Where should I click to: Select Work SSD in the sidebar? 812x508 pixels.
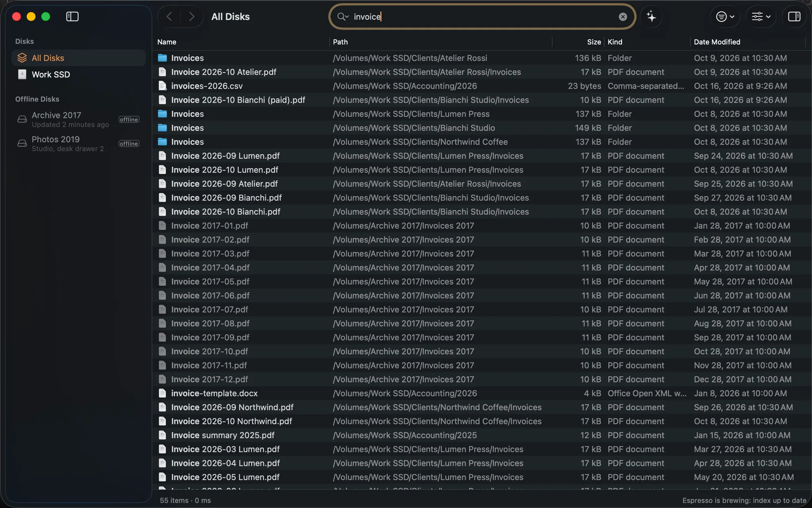79,75
